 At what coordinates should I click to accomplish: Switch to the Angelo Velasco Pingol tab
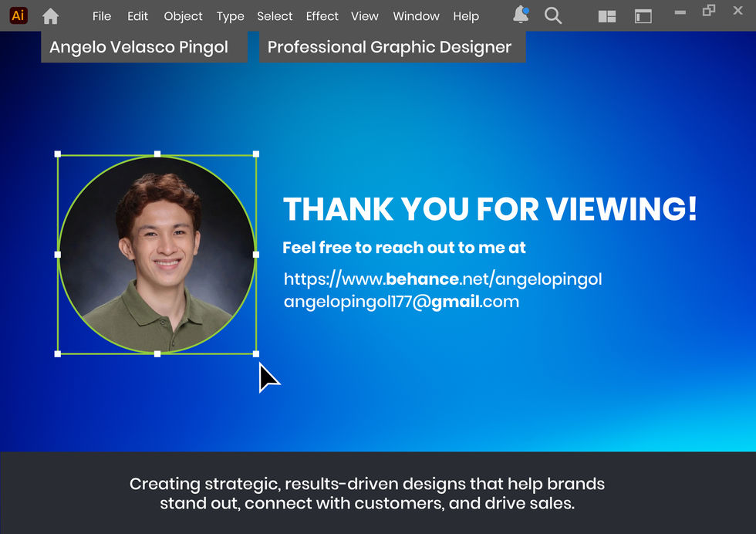(144, 47)
